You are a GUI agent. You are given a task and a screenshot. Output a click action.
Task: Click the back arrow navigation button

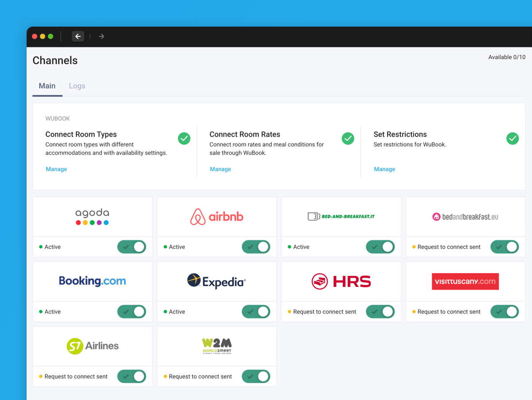[x=78, y=36]
